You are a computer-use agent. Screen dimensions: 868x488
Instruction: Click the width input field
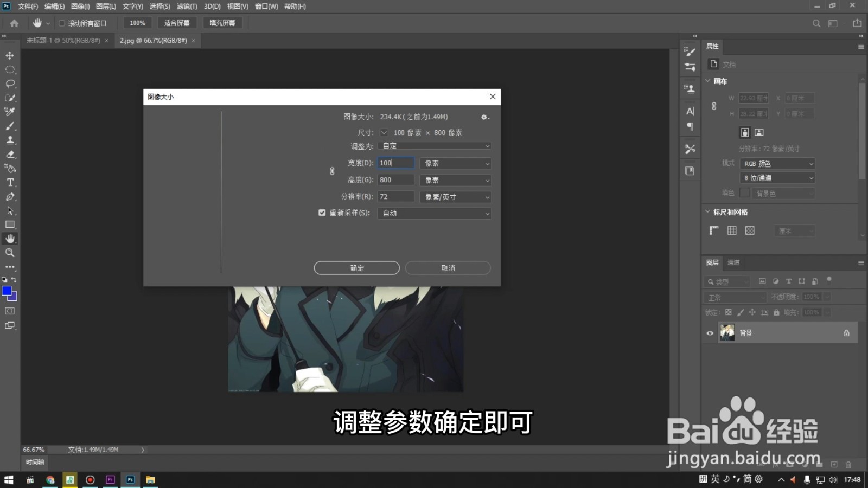395,163
